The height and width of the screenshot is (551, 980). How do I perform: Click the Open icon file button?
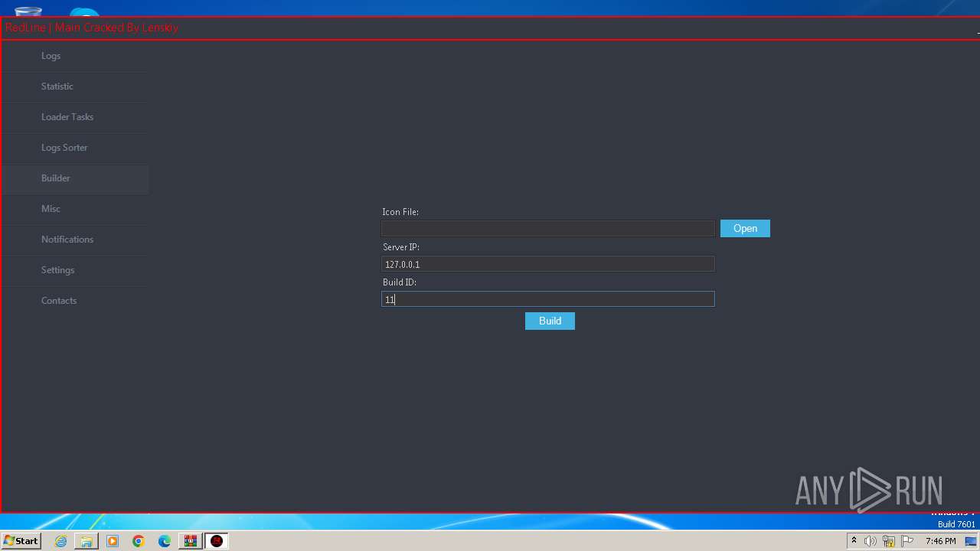tap(745, 229)
